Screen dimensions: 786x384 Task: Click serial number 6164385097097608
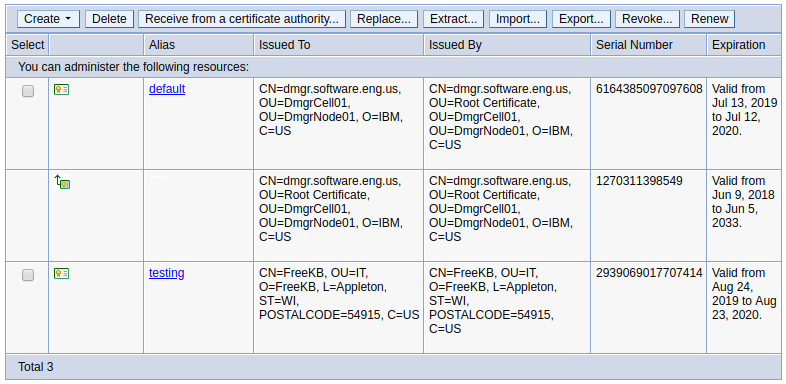tap(649, 89)
